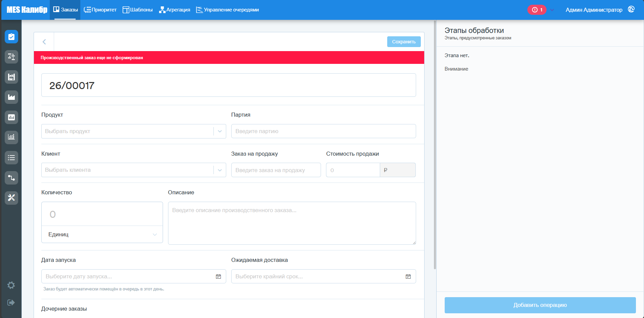Open the list view sidebar icon
The width and height of the screenshot is (644, 318).
pyautogui.click(x=11, y=158)
